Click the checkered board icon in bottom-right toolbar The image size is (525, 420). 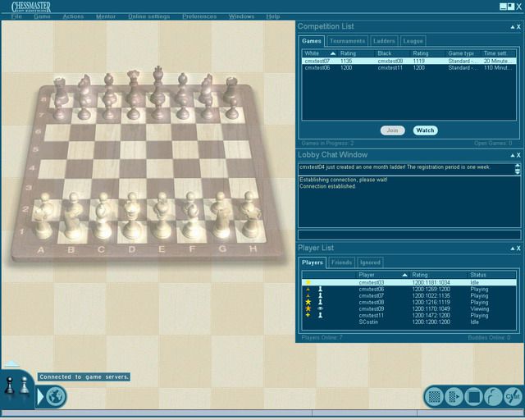pyautogui.click(x=435, y=397)
